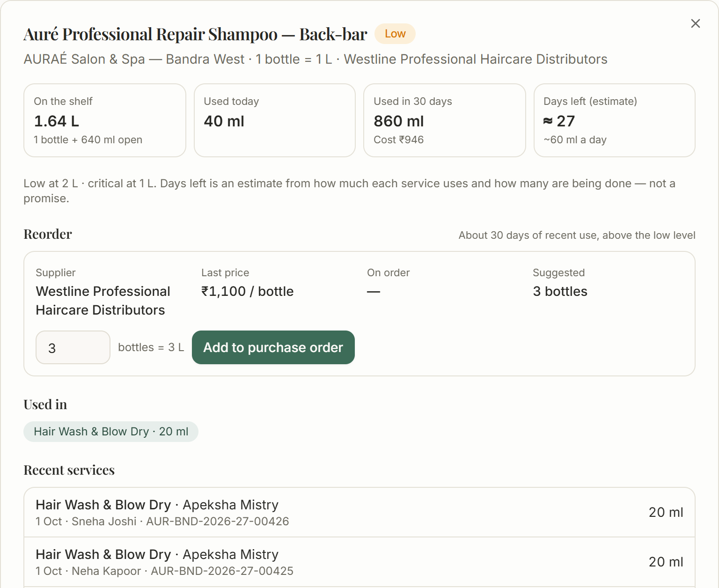Click the 'Low at 2 L' threshold note
Screen dimensions: 719x588
click(350, 191)
